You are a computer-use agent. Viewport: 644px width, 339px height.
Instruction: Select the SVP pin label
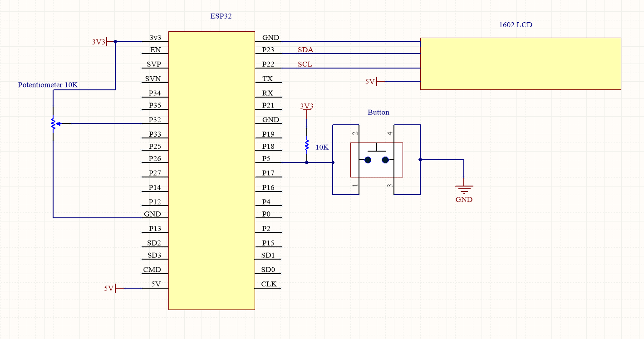(154, 64)
